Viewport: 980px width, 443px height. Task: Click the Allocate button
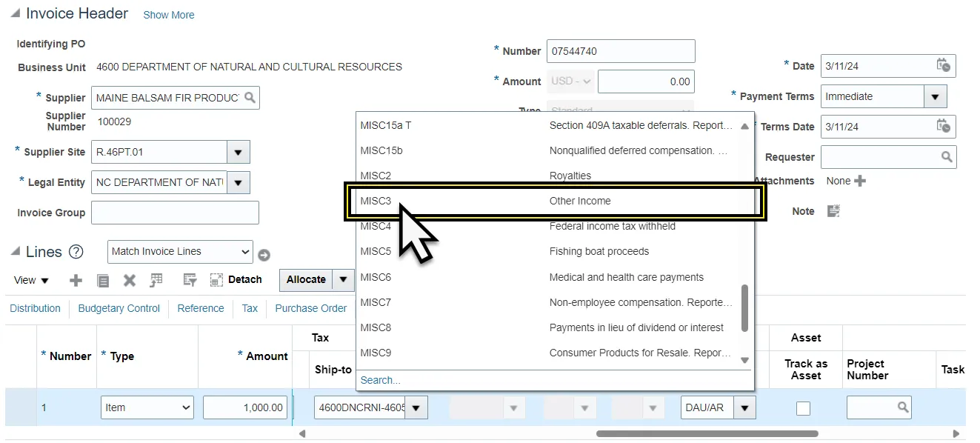pos(306,279)
